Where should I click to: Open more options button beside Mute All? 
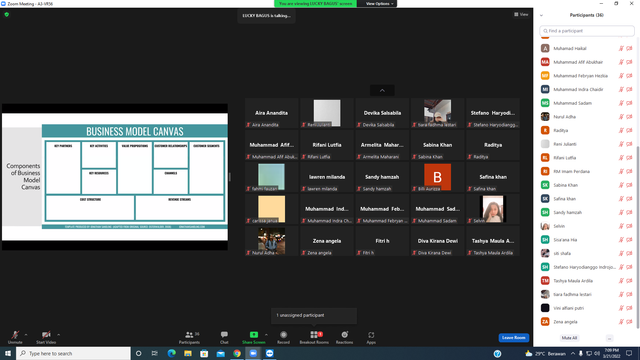(609, 338)
